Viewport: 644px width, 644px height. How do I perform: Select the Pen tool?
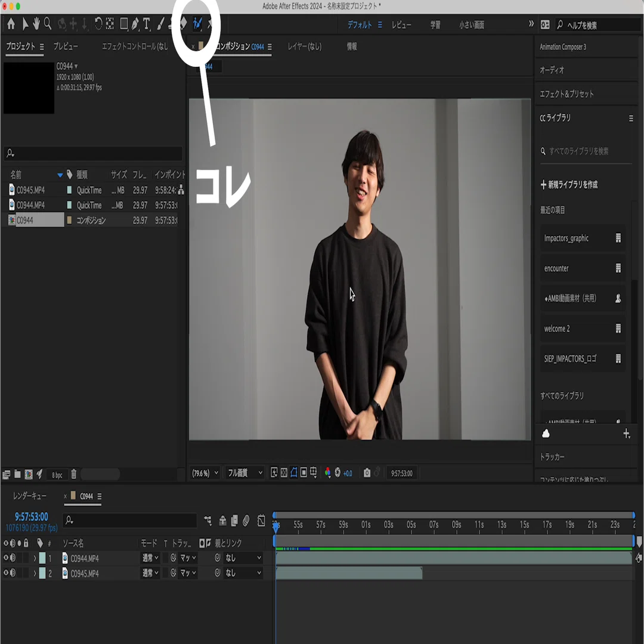coord(135,24)
